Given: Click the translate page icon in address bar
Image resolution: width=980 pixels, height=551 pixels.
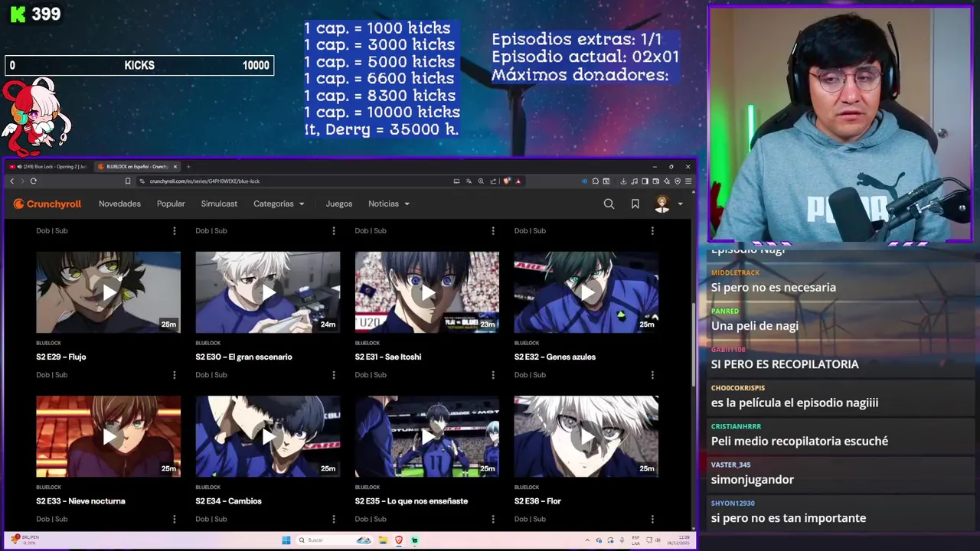Looking at the screenshot, I should 469,181.
